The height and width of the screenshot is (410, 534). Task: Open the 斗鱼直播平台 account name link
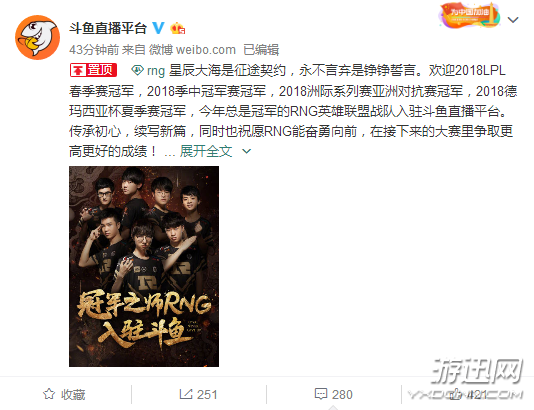[108, 28]
